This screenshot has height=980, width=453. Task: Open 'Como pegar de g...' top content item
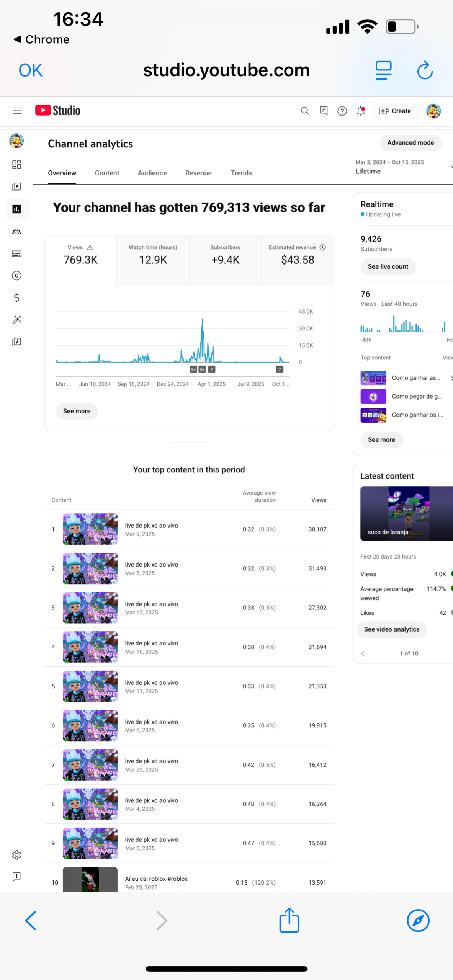pyautogui.click(x=407, y=397)
